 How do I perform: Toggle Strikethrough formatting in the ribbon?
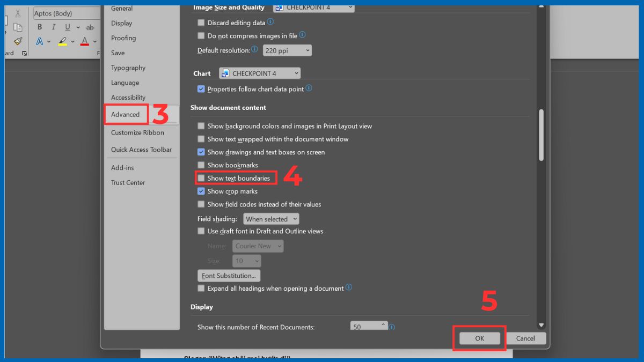pos(90,27)
